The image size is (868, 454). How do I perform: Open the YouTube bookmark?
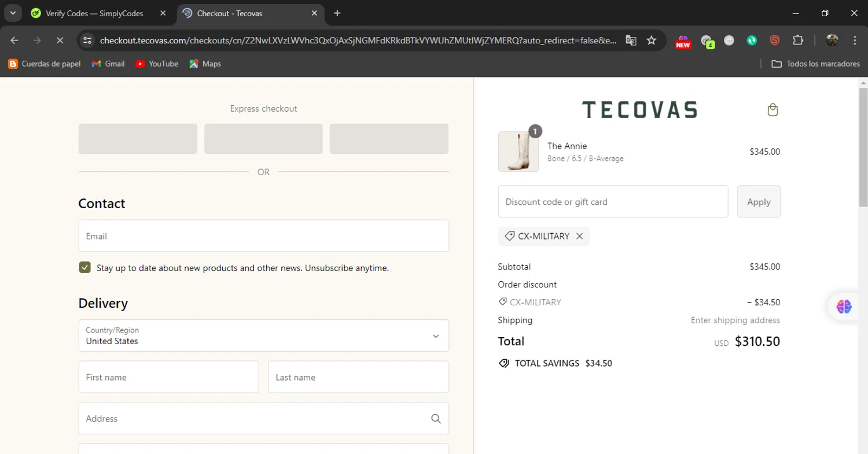[157, 64]
